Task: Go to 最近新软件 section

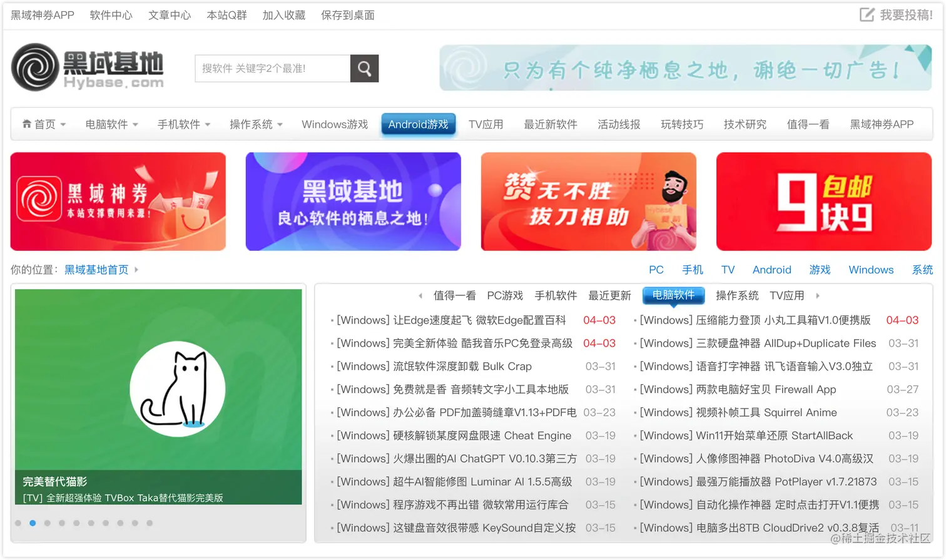Action: [x=551, y=125]
